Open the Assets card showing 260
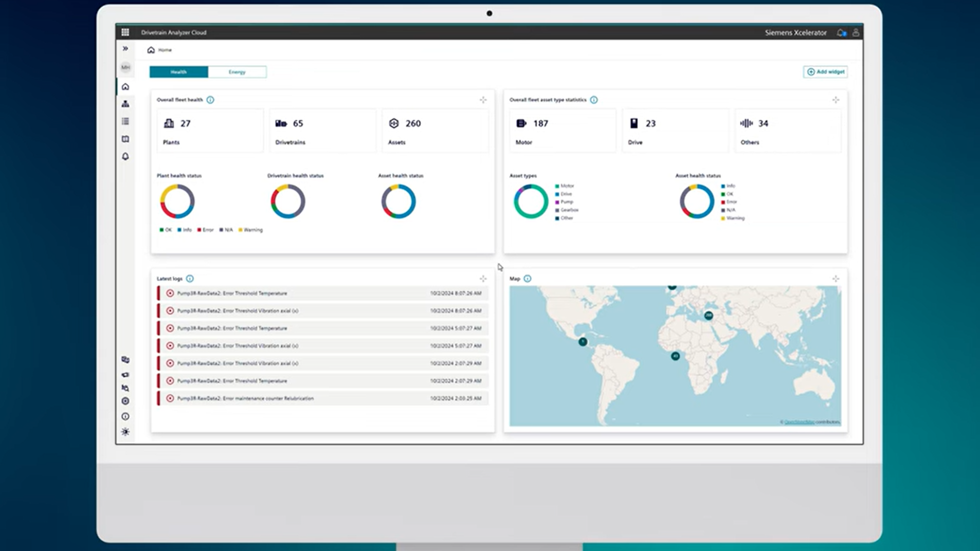 point(435,131)
